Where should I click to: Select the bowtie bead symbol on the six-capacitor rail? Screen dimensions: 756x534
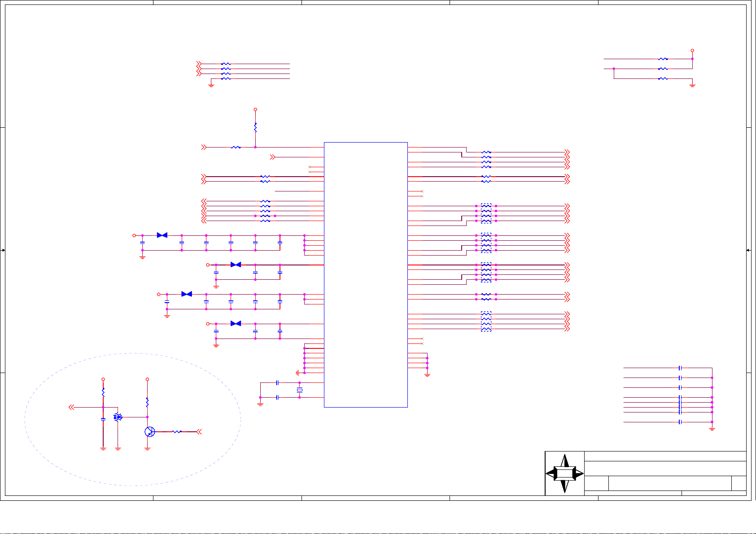(162, 235)
